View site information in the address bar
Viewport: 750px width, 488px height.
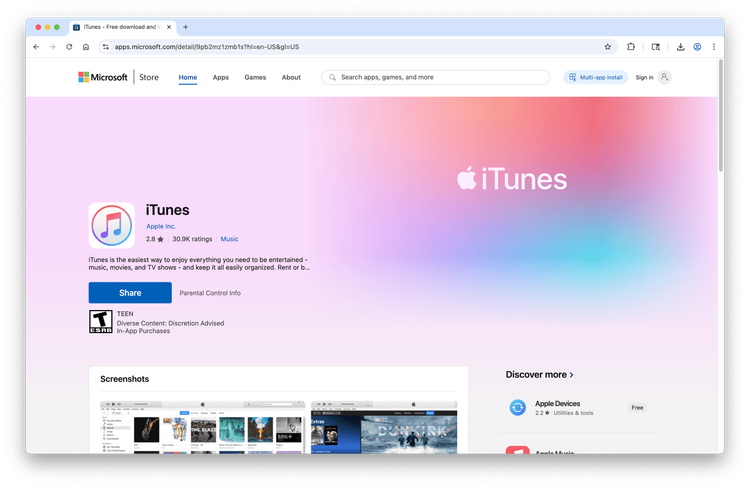pos(105,46)
